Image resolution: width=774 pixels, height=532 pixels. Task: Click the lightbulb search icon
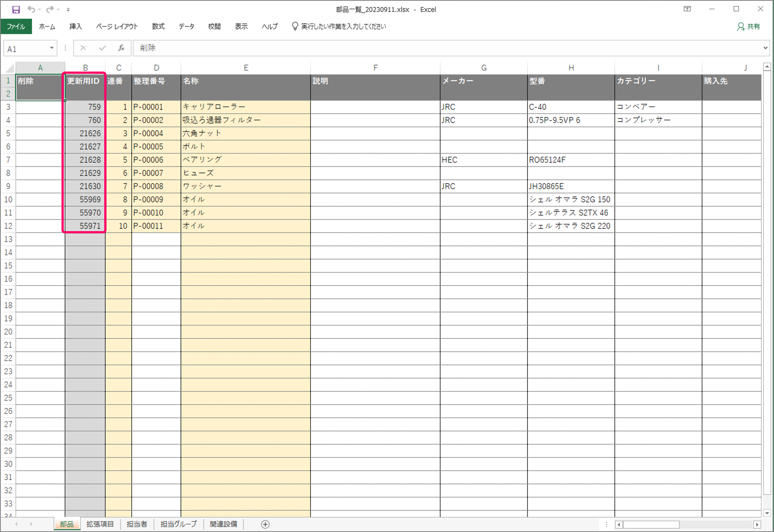[x=295, y=26]
